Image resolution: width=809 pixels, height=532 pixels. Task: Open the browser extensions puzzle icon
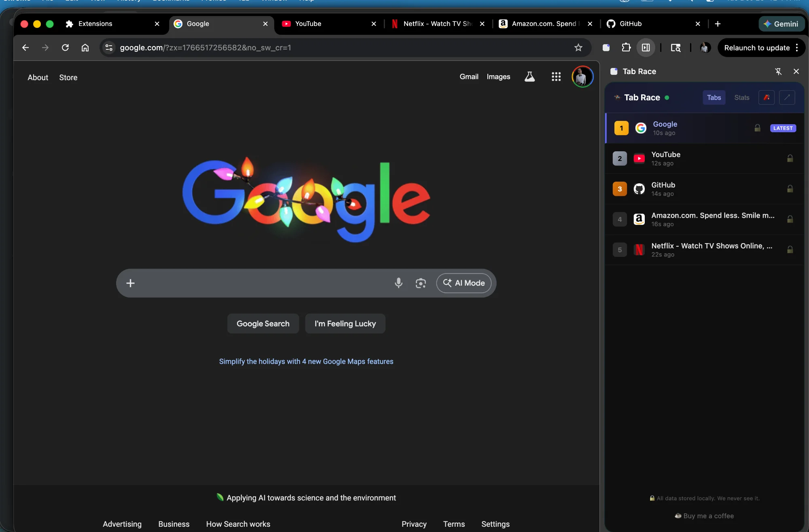pos(625,47)
